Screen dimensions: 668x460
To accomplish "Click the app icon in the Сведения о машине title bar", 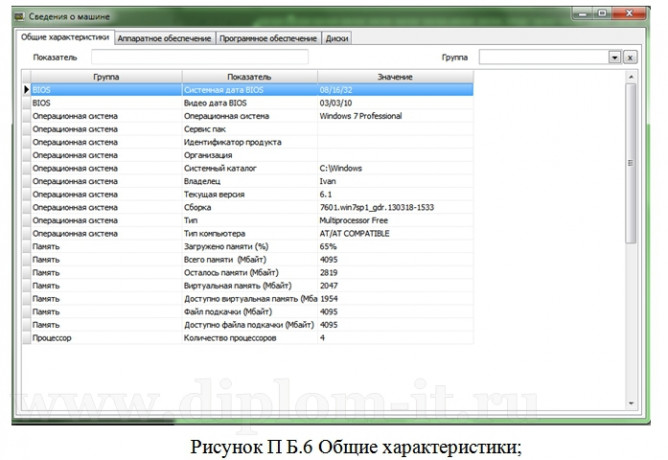I will (x=19, y=17).
